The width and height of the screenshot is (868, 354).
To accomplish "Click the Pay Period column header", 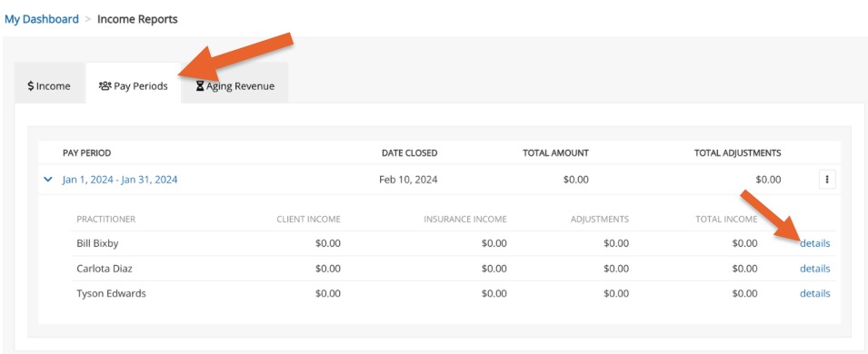I will click(x=87, y=153).
